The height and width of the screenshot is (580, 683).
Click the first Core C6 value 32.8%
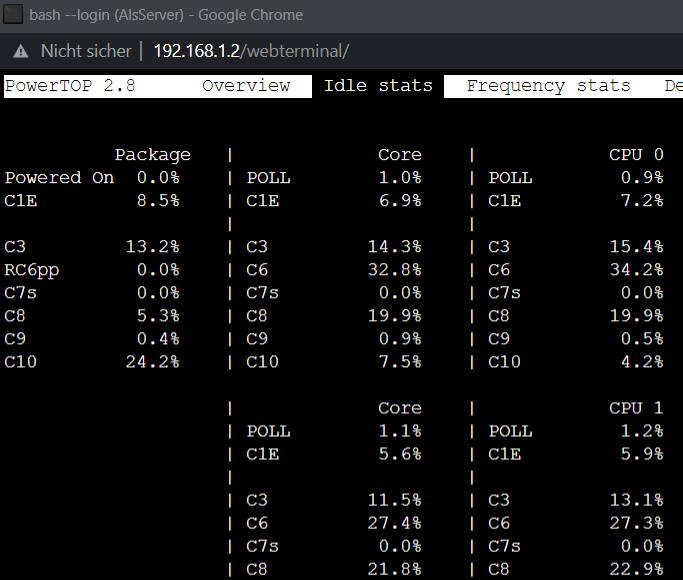(395, 270)
